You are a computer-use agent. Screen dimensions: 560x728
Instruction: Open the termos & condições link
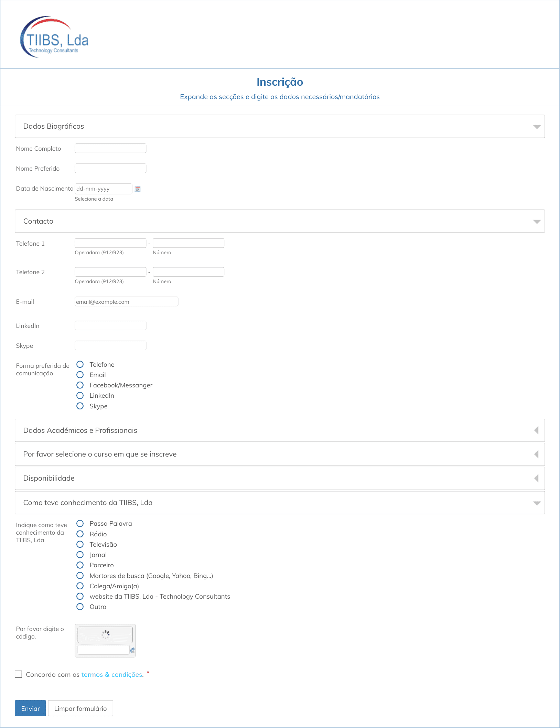tap(112, 675)
